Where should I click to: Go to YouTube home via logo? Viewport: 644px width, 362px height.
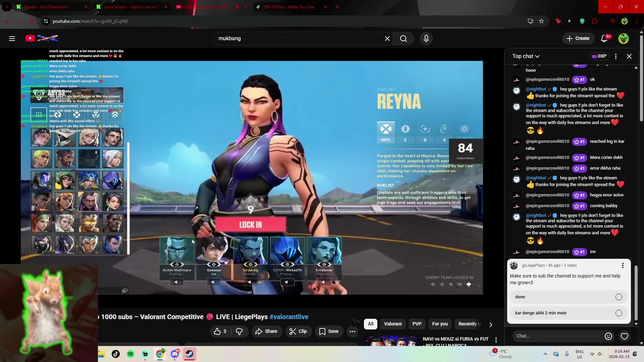[x=41, y=38]
